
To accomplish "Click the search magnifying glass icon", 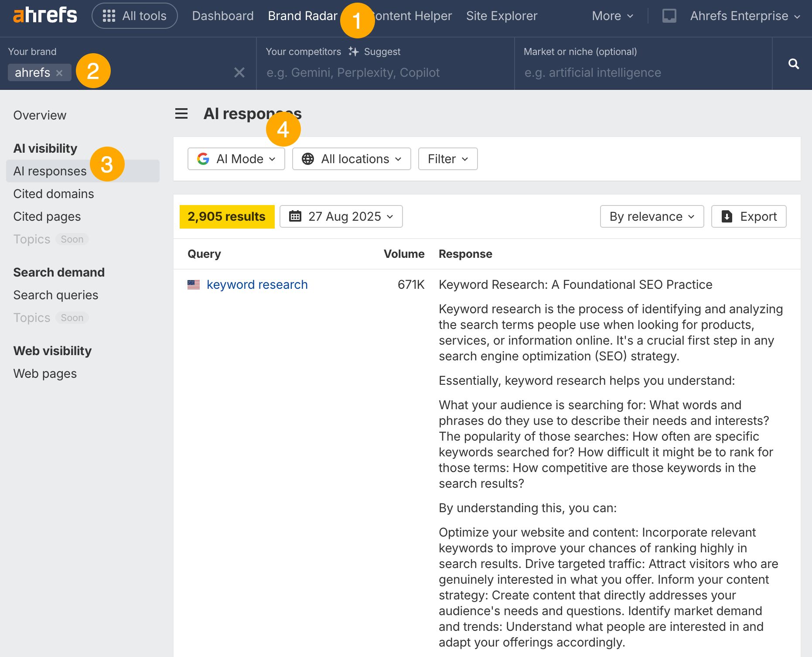I will (x=794, y=64).
